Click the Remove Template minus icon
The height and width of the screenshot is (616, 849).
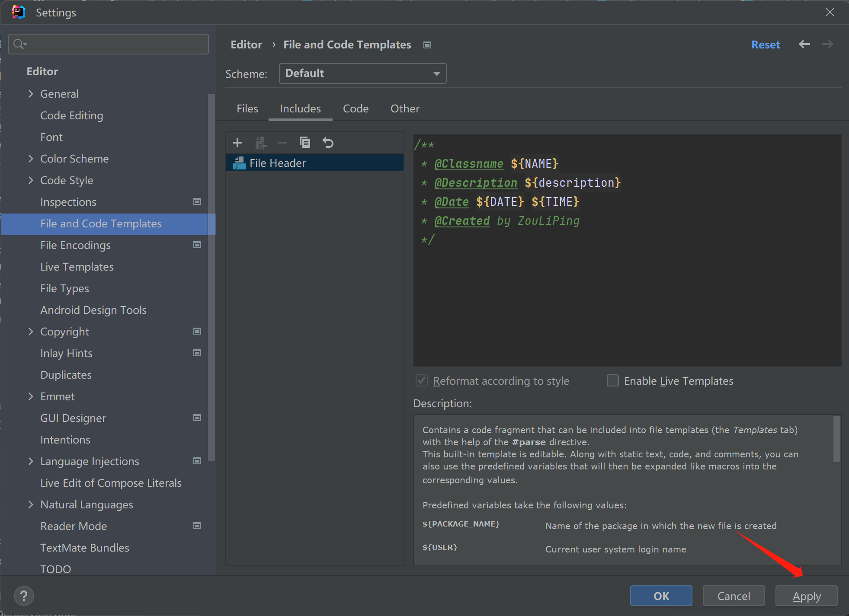[x=282, y=143]
